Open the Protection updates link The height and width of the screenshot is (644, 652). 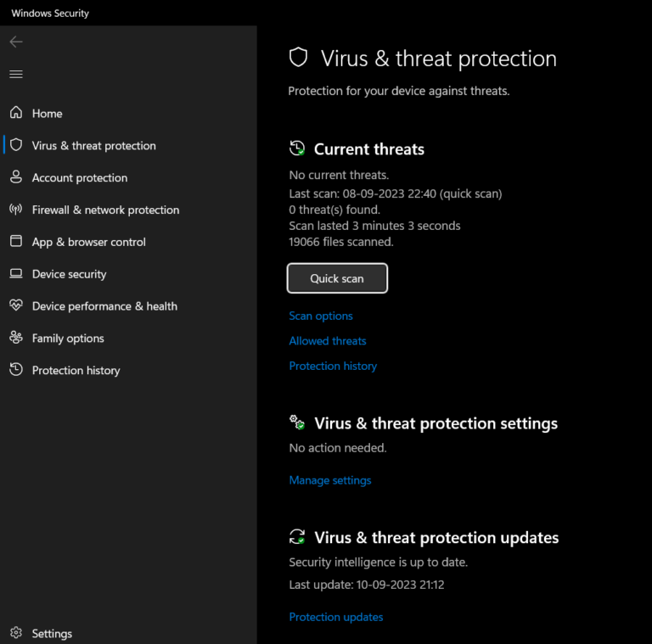336,617
